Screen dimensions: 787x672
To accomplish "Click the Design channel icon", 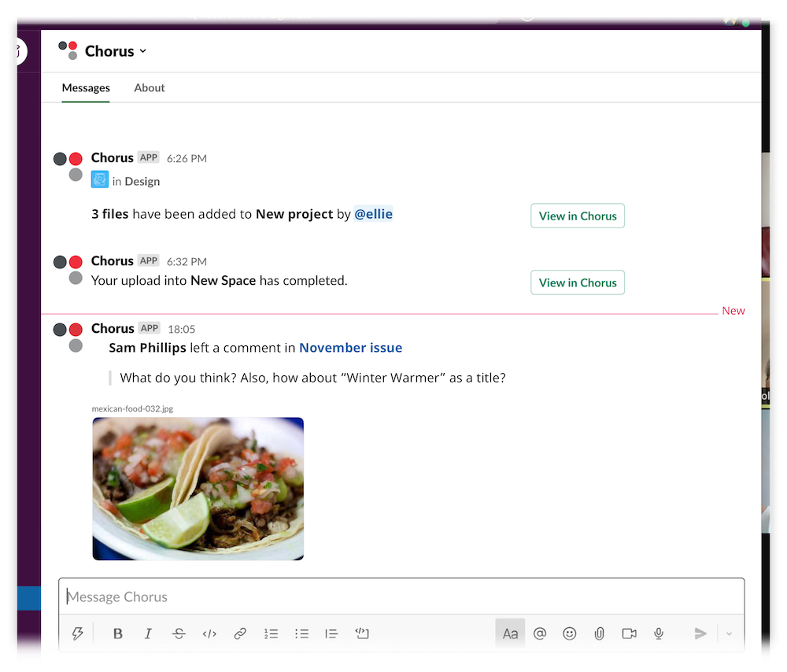I will 100,179.
